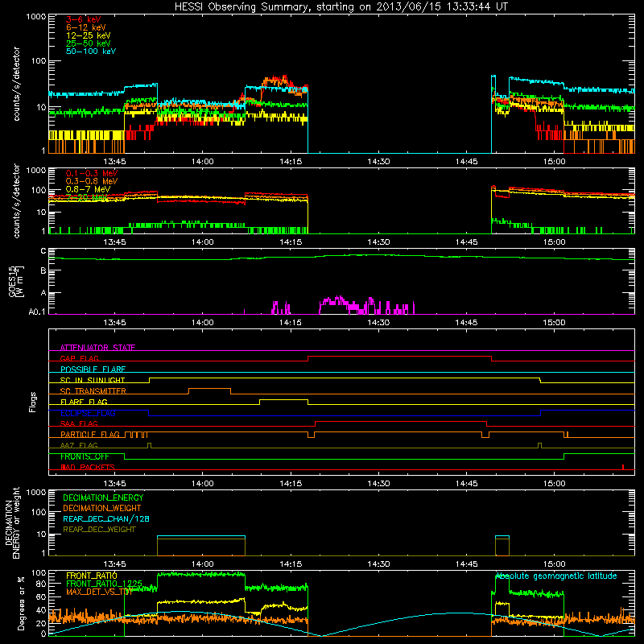Click the raised SAA_FLAG step segment
The width and height of the screenshot is (644, 644).
[x=401, y=421]
